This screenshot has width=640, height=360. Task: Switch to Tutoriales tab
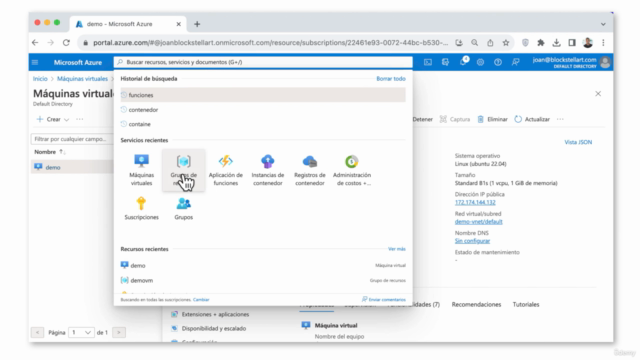click(526, 304)
